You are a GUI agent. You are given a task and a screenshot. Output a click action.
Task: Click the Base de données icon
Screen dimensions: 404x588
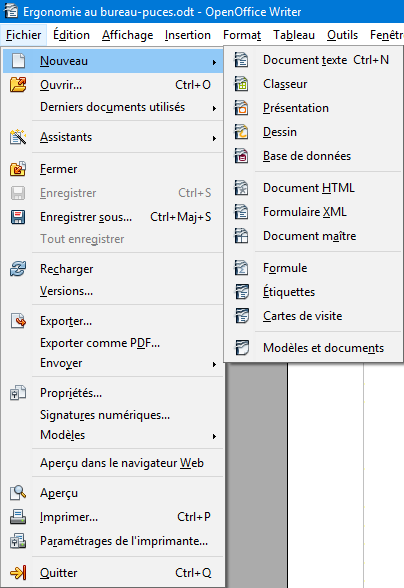tap(241, 156)
